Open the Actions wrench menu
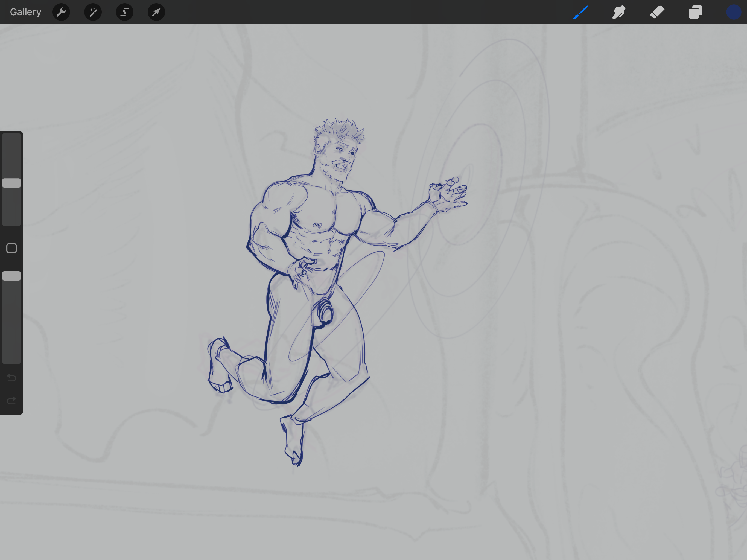 tap(61, 12)
